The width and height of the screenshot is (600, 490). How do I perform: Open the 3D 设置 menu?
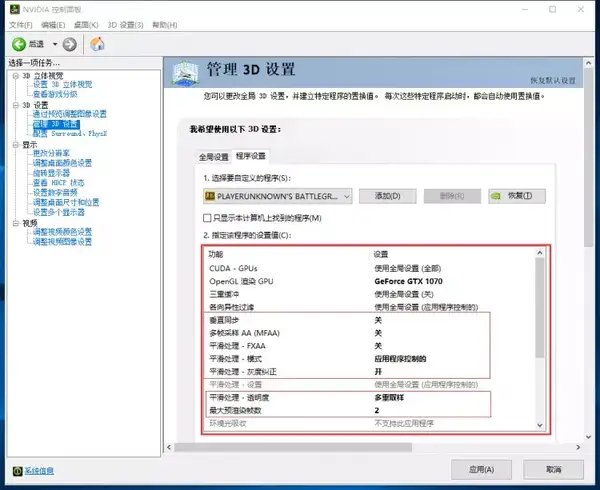[x=126, y=23]
